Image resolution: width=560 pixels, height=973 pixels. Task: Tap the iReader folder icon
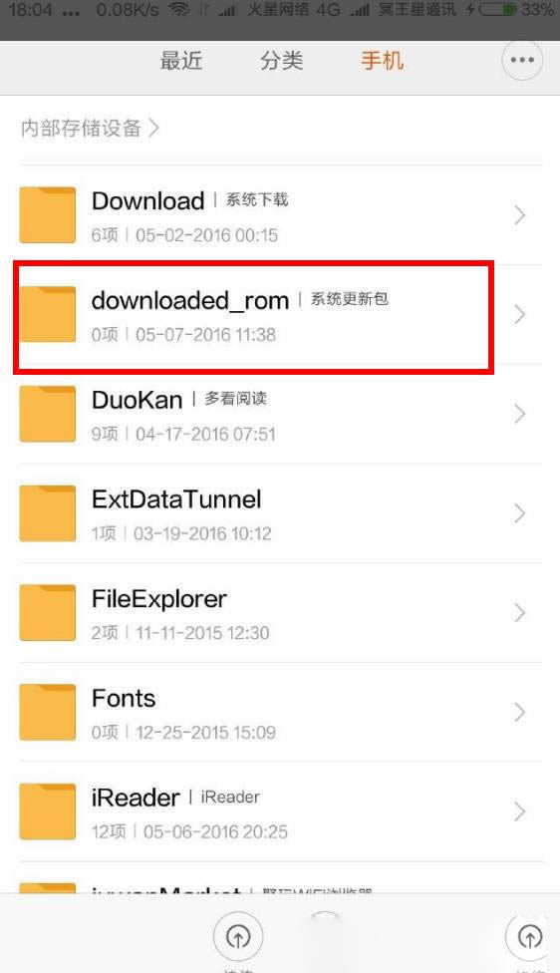pos(48,811)
